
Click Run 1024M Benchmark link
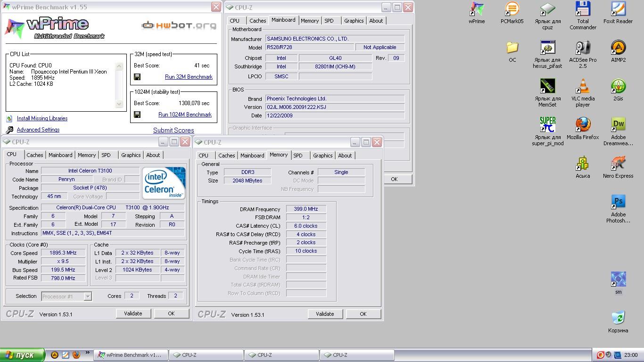pyautogui.click(x=185, y=115)
